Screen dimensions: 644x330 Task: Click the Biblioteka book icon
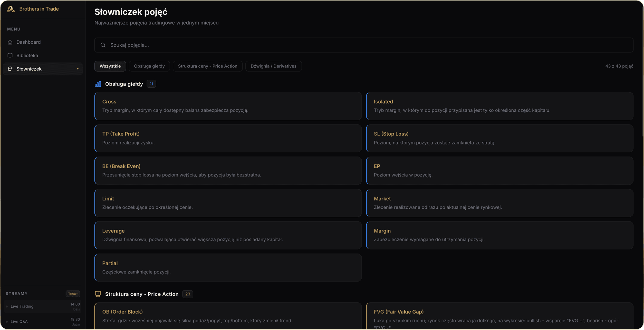tap(10, 55)
